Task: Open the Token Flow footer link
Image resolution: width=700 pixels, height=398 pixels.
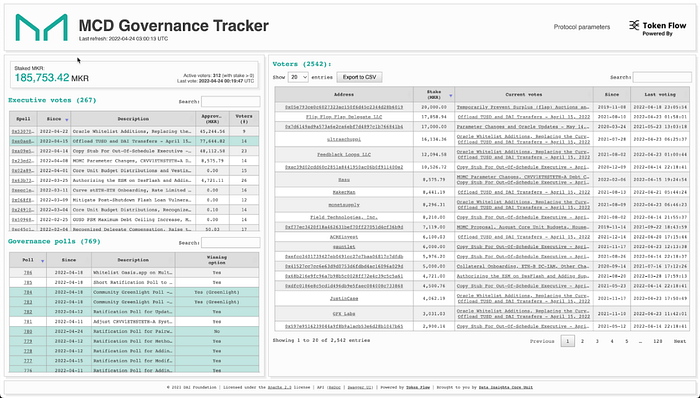Action: coord(419,387)
